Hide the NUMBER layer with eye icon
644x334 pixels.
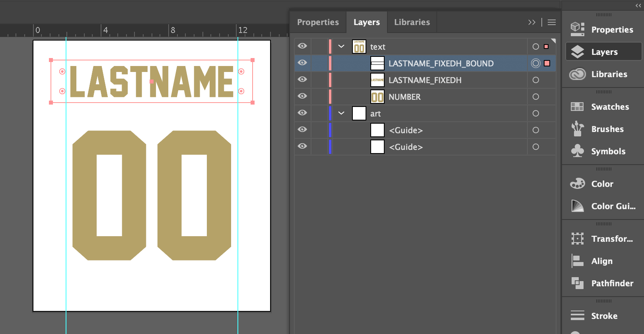pyautogui.click(x=302, y=96)
